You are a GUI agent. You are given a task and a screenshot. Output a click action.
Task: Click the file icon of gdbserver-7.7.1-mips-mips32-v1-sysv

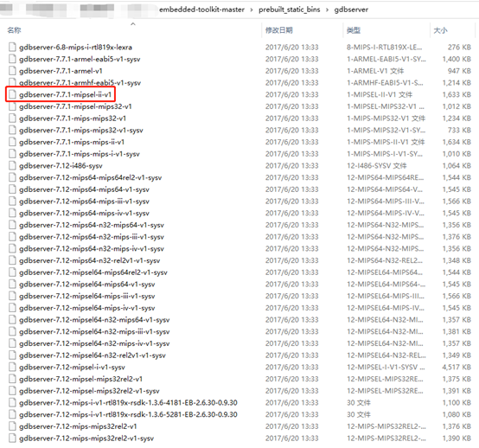tap(12, 131)
